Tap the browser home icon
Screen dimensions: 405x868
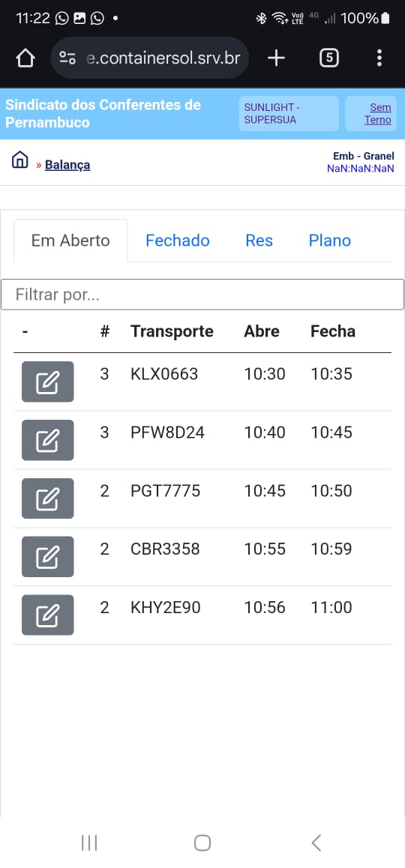pyautogui.click(x=25, y=58)
